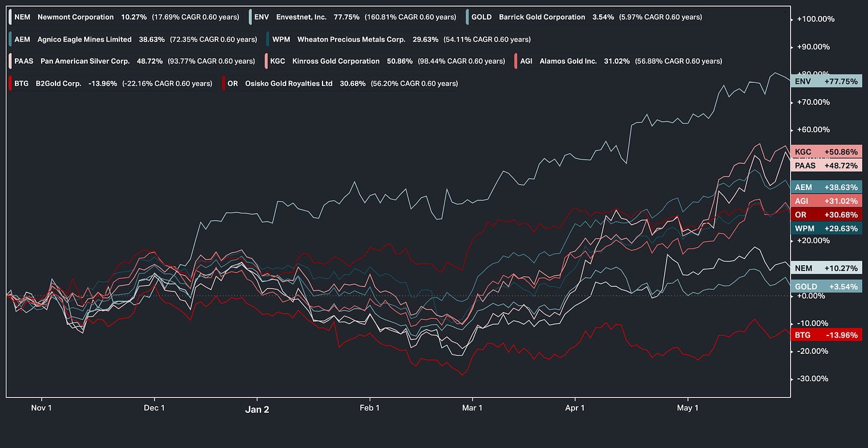This screenshot has width=868, height=448.
Task: Click the NEM +10.27% end label
Action: pos(826,268)
